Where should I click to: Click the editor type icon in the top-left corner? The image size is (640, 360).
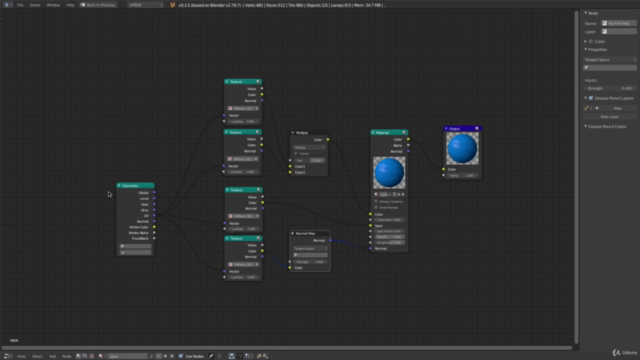coord(7,5)
